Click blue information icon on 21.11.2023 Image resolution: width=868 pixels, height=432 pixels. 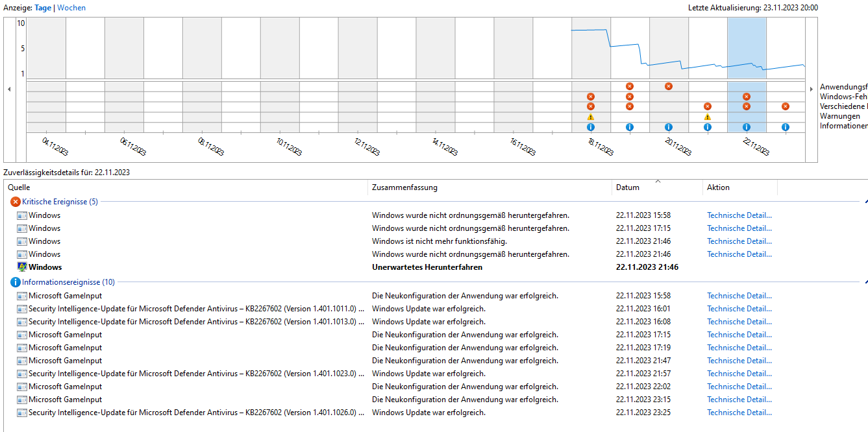[x=708, y=127]
